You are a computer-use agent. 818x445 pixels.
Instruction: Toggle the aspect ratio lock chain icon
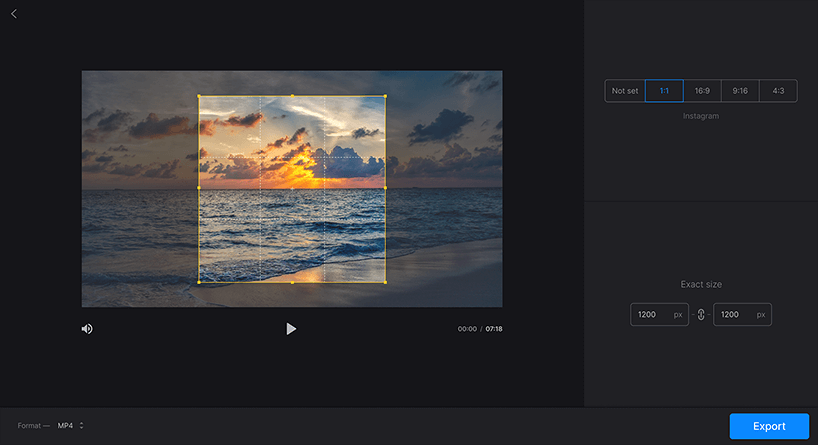701,315
